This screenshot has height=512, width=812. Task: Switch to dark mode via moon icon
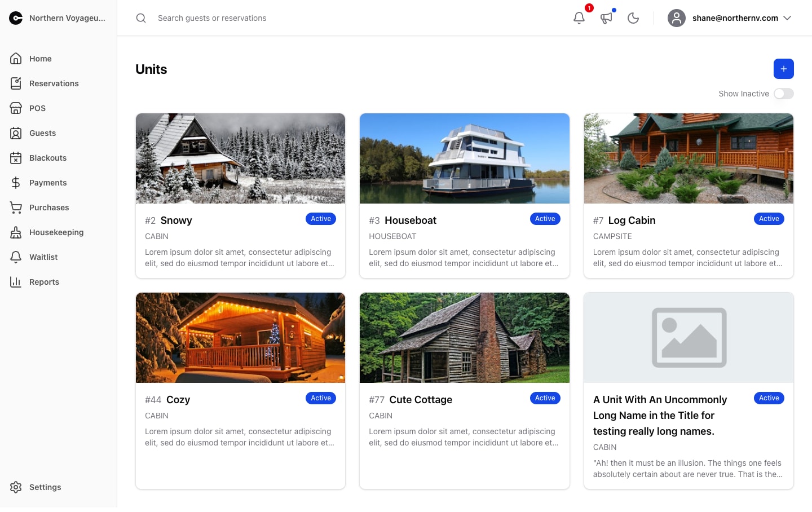point(633,18)
